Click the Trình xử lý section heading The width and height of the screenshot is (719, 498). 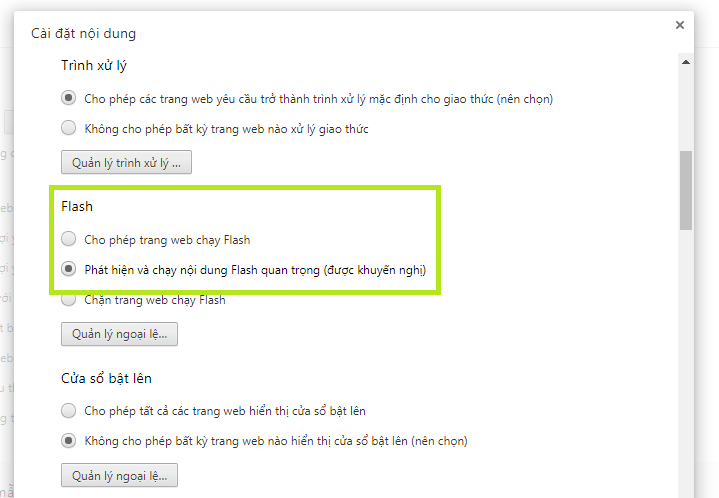[x=94, y=66]
